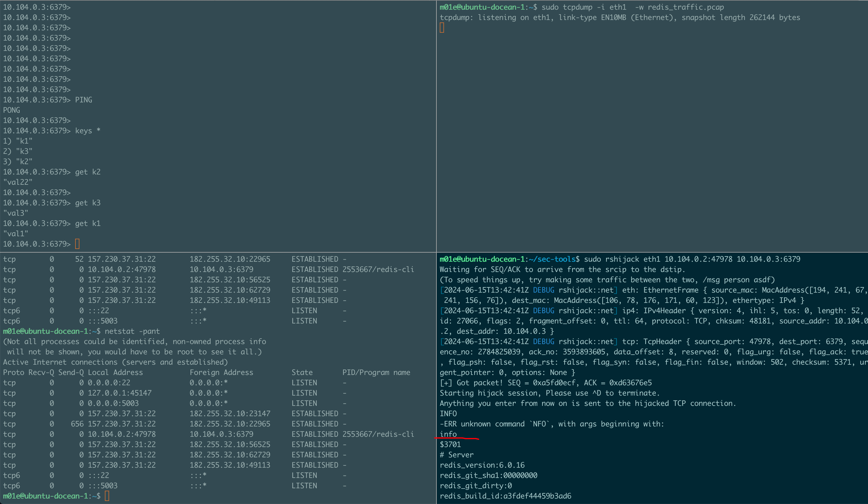Click the 'get k2' command text
This screenshot has height=504, width=868.
(x=88, y=172)
